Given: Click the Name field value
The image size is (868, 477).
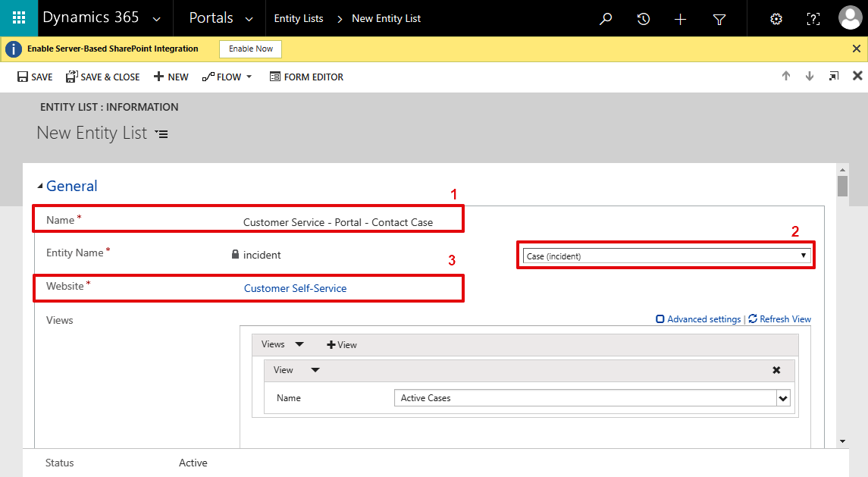Looking at the screenshot, I should click(x=337, y=222).
